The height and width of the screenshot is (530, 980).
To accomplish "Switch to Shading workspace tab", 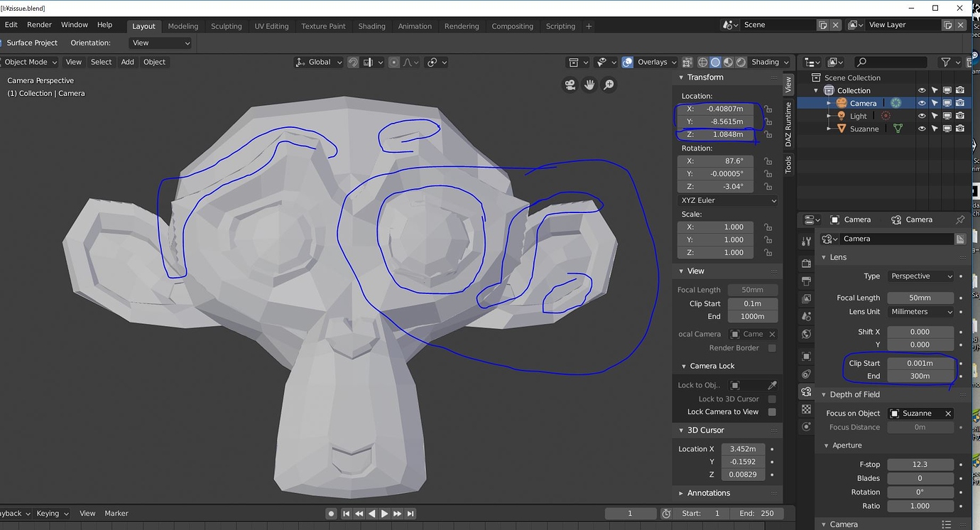I will tap(371, 26).
